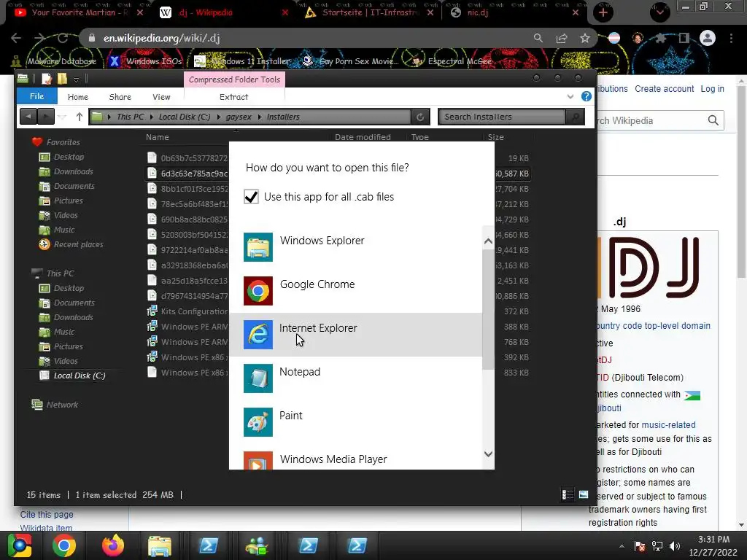Switch to the 'Your Favorite Martian' YouTube tab

click(79, 12)
